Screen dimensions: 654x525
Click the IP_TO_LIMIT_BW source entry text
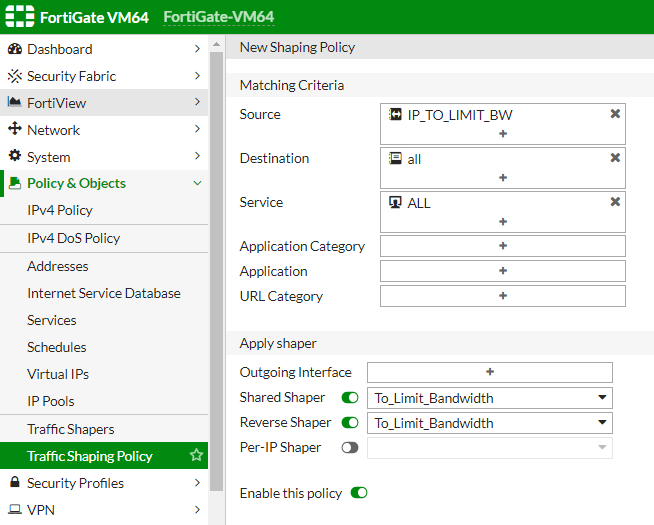point(460,115)
